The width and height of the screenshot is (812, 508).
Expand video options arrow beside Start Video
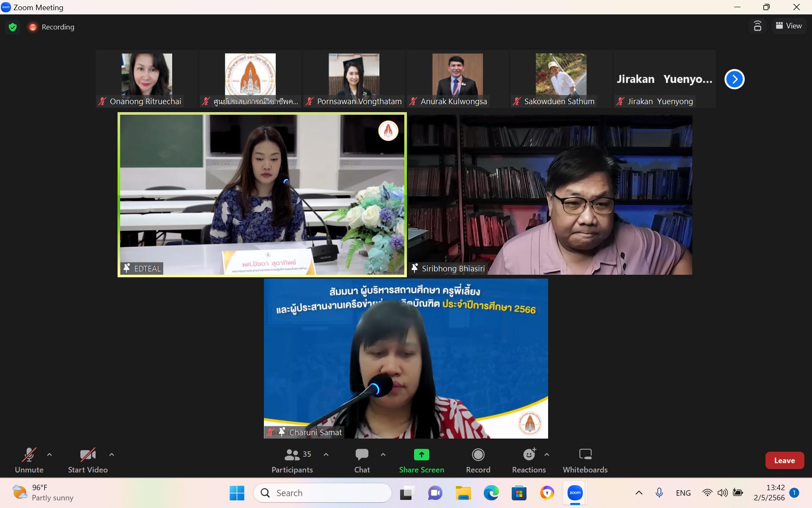tap(112, 455)
